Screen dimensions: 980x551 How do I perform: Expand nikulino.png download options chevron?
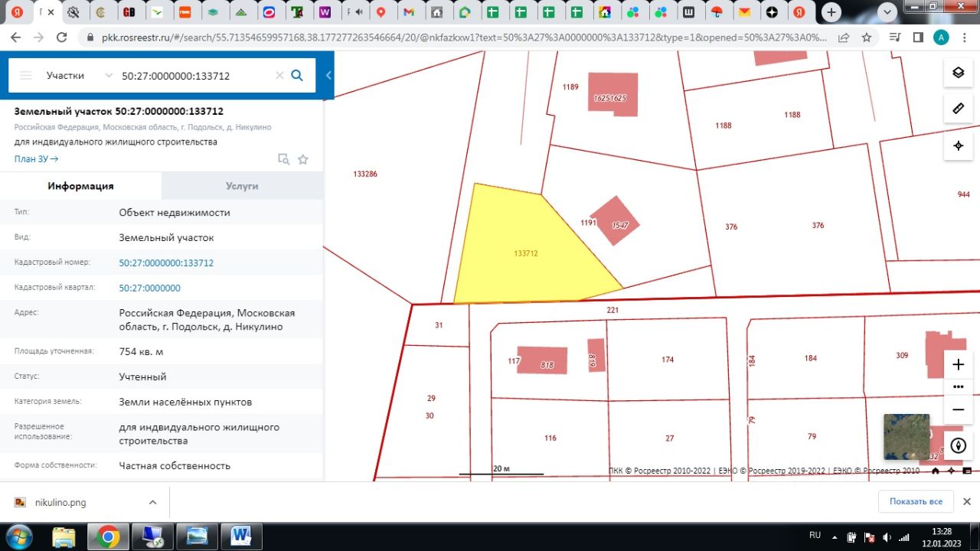[152, 502]
